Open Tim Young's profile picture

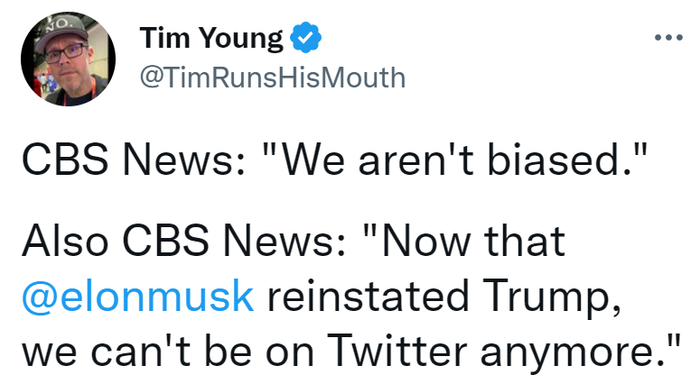pyautogui.click(x=68, y=59)
